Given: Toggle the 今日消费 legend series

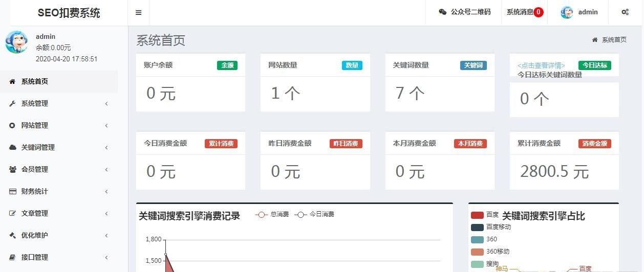Looking at the screenshot, I should point(314,215).
